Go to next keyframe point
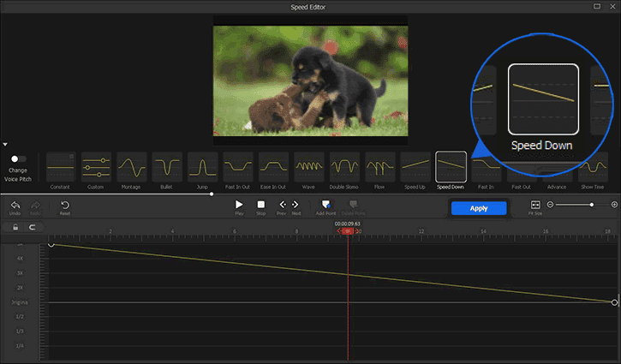This screenshot has height=364, width=621. coord(296,206)
